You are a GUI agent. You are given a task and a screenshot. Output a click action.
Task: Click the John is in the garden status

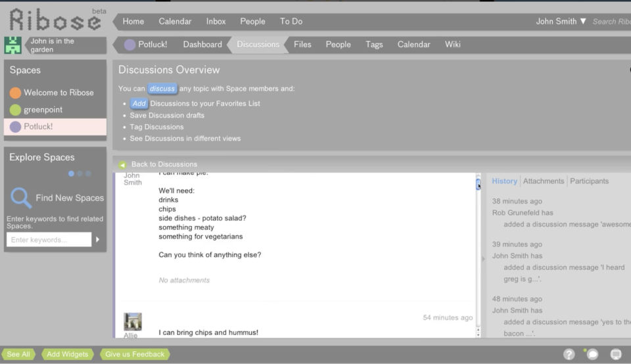(x=65, y=45)
